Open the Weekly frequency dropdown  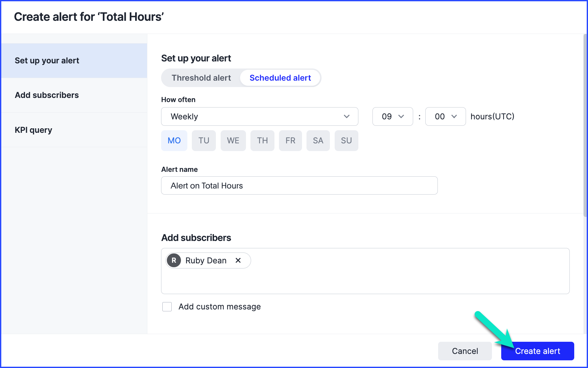[259, 116]
